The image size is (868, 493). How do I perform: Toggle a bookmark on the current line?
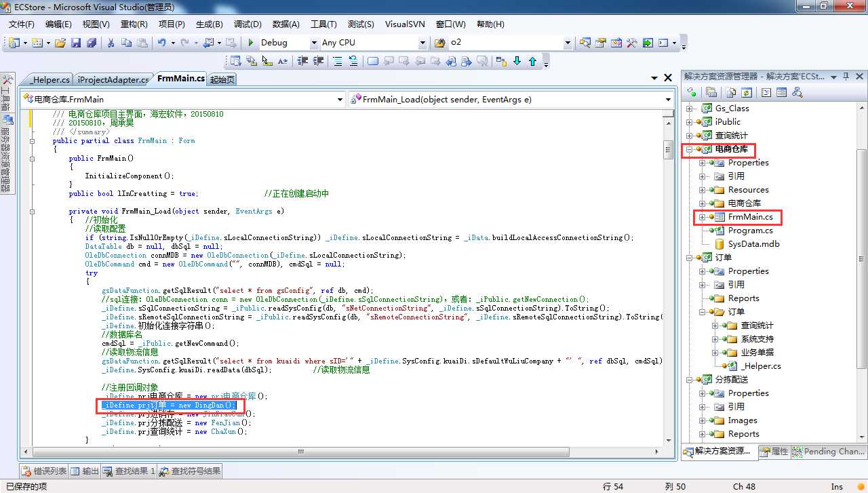coord(373,61)
